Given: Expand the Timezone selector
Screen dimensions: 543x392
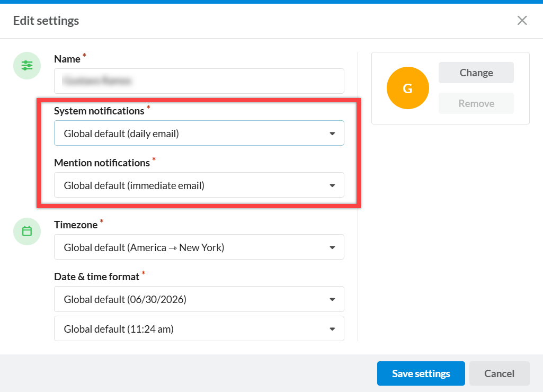Looking at the screenshot, I should click(199, 247).
